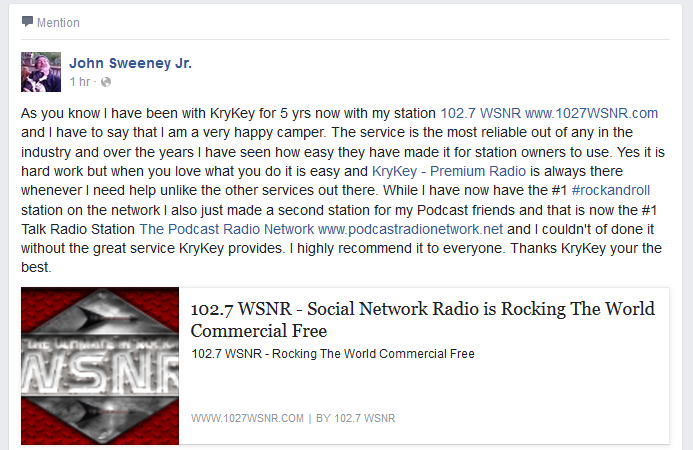This screenshot has width=693, height=450.
Task: Click the Rocking The World Commercial Free description
Action: pyautogui.click(x=333, y=354)
